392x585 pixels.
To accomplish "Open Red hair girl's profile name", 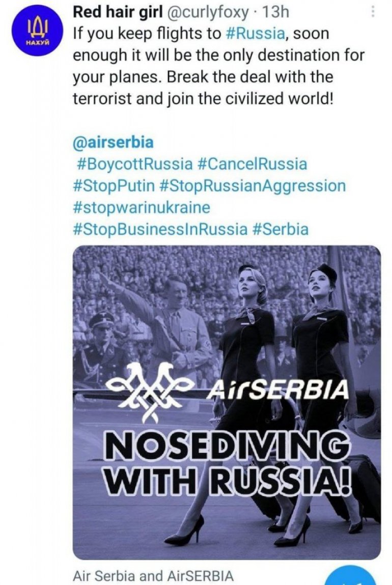I will pos(116,11).
